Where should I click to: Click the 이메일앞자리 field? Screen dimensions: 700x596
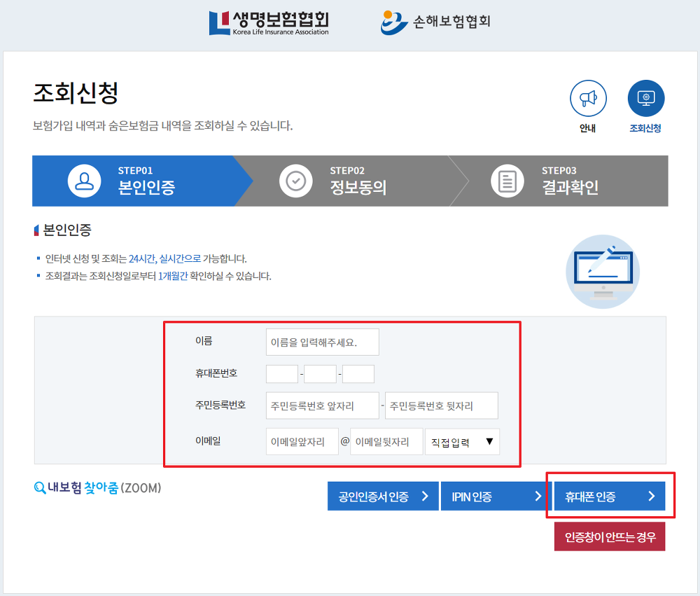[x=302, y=442]
